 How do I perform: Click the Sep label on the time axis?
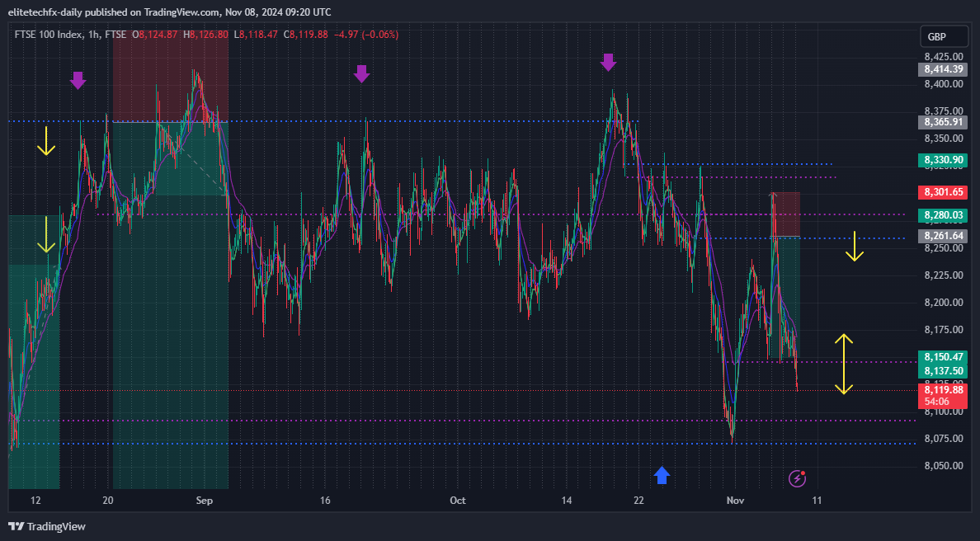205,501
